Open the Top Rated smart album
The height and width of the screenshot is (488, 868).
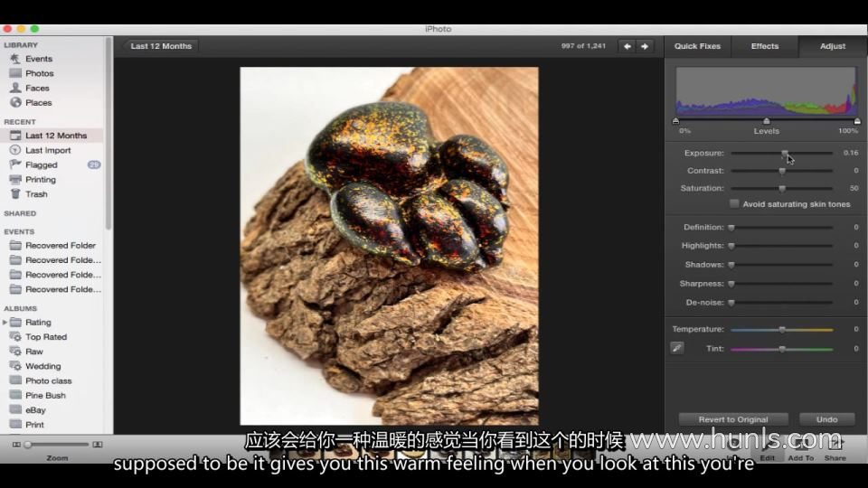[x=46, y=337]
